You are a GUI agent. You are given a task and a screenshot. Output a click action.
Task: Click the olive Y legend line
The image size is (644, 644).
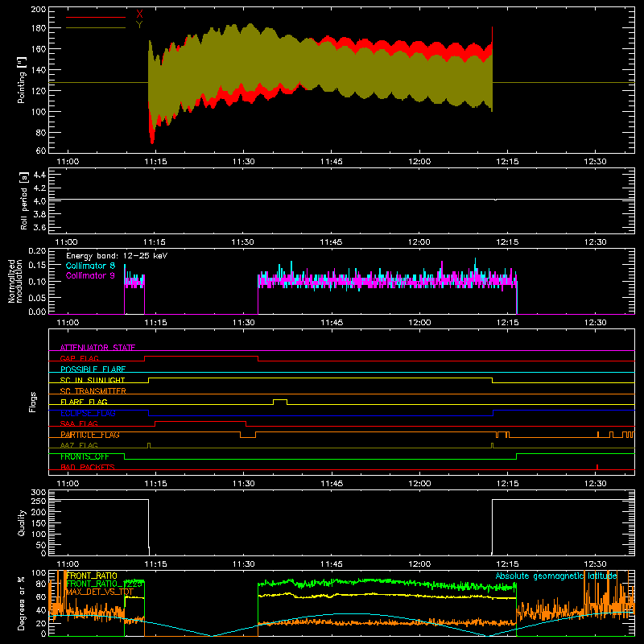[x=96, y=27]
